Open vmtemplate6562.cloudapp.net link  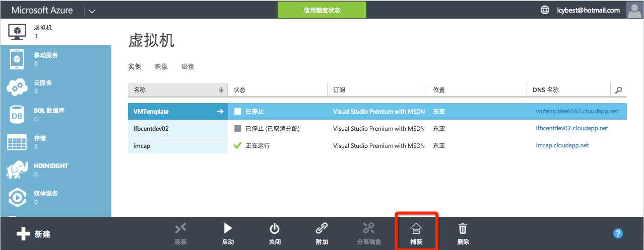click(x=576, y=112)
